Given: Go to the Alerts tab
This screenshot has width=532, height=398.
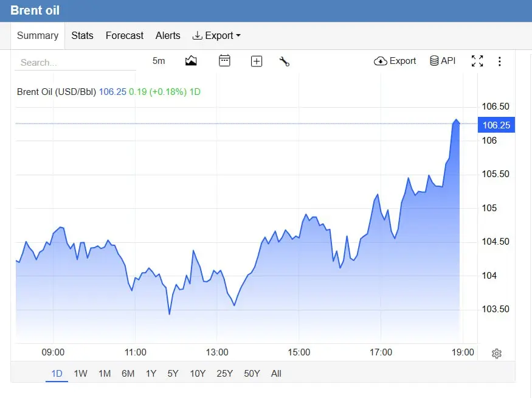Looking at the screenshot, I should tap(168, 36).
